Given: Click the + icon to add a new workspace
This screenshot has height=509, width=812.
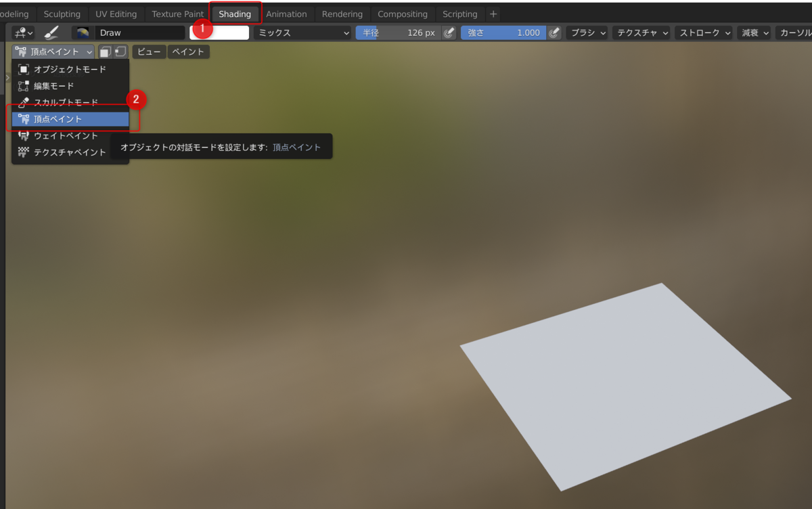Looking at the screenshot, I should click(493, 13).
